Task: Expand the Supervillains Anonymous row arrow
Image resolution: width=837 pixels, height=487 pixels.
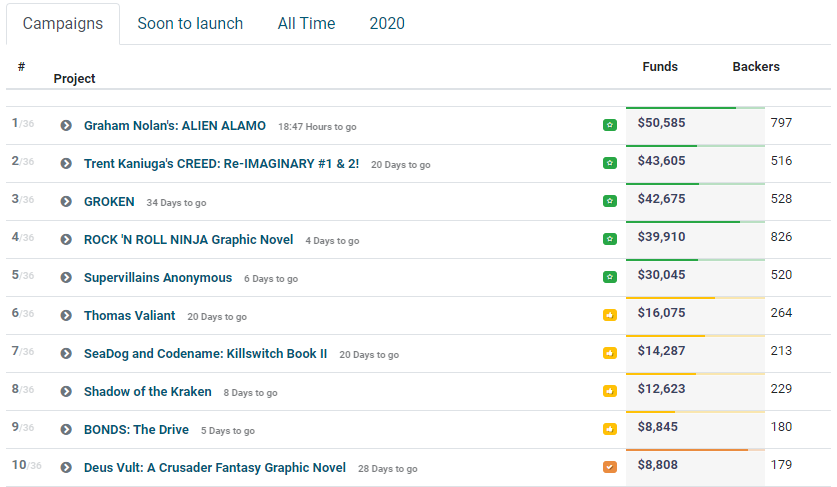Action: pos(66,278)
